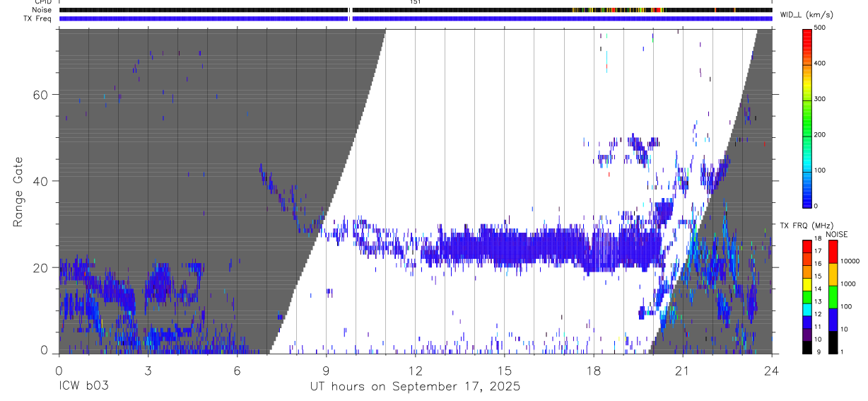
Task: Click the green NOISE segment between 100 and 1000
Action: [832, 296]
